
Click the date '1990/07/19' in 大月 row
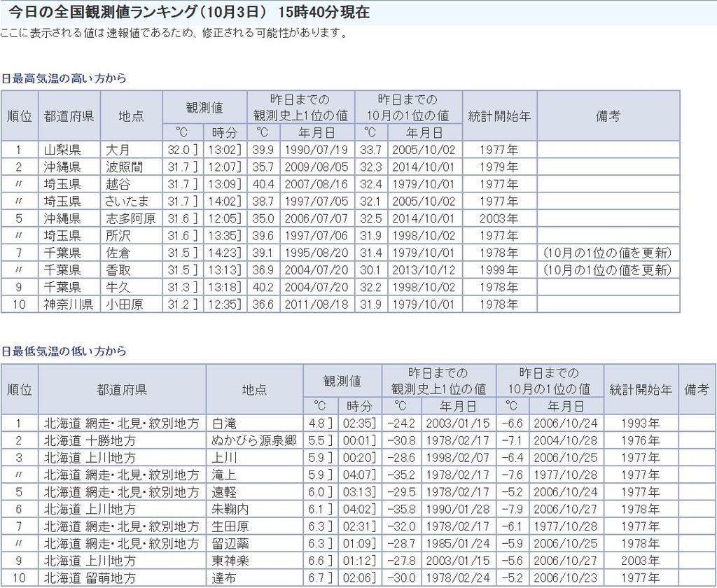point(317,150)
